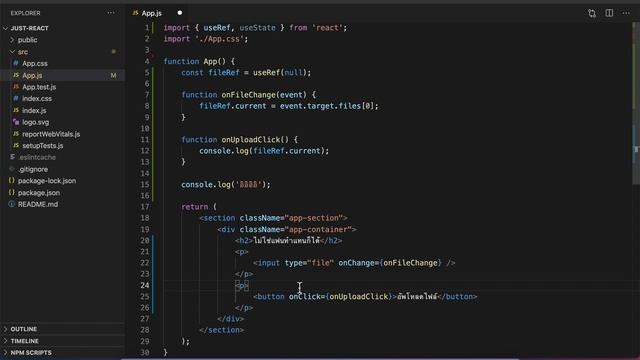Open .eslintcache file
640x360 pixels.
(x=37, y=157)
